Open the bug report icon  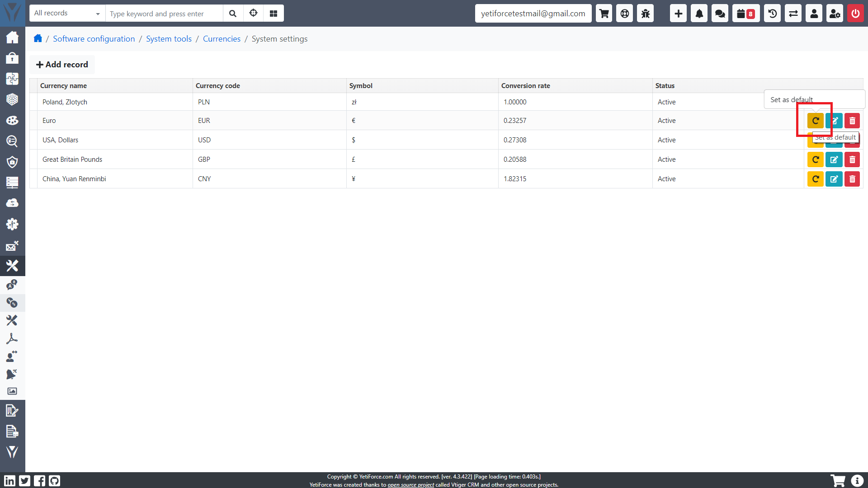[x=645, y=14]
